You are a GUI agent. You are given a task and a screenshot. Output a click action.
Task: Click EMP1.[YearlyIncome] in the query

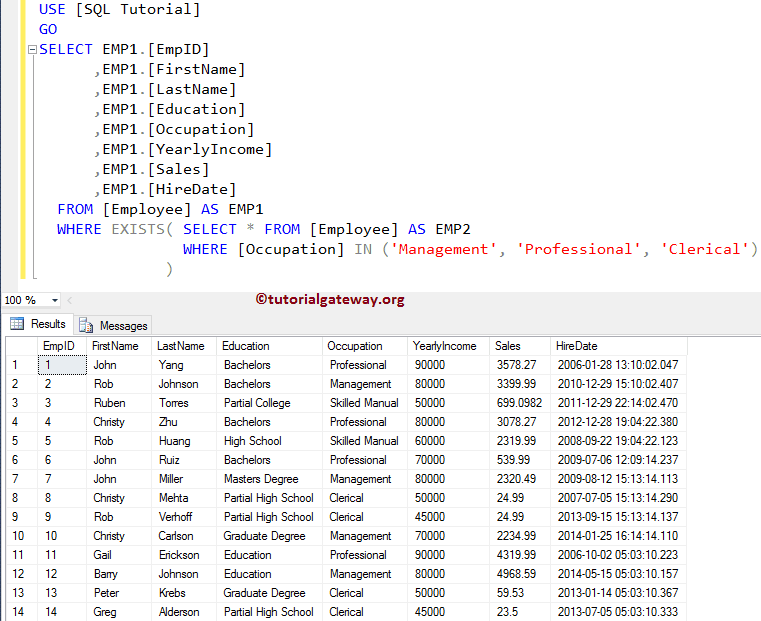[187, 149]
